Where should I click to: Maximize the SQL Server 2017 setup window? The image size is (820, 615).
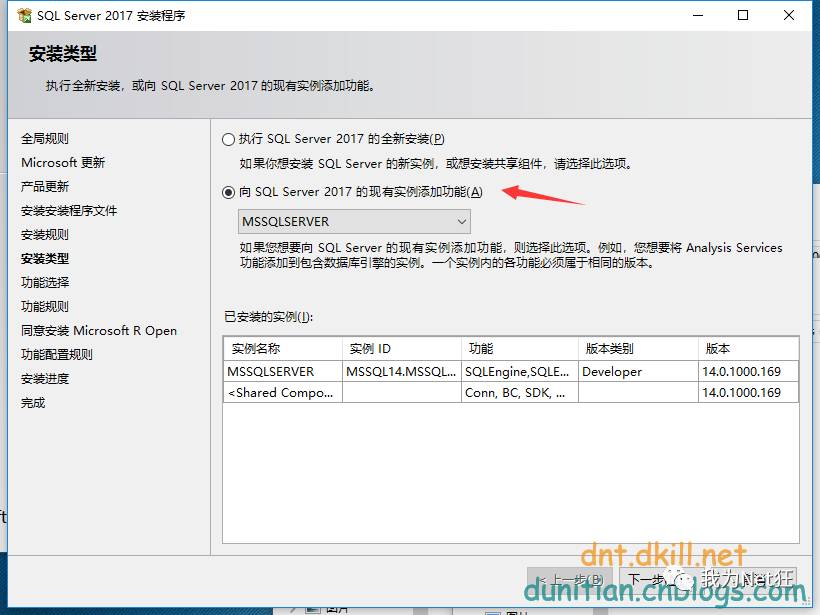(743, 16)
